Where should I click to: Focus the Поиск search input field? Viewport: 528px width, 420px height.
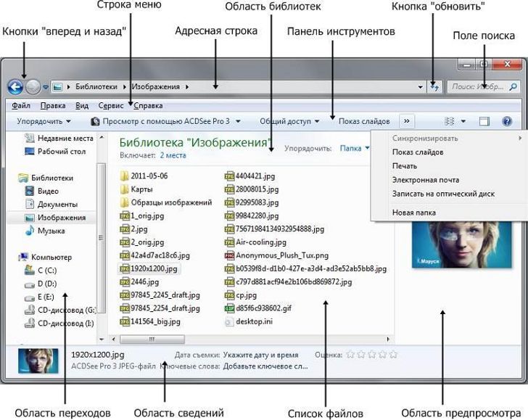pyautogui.click(x=484, y=87)
